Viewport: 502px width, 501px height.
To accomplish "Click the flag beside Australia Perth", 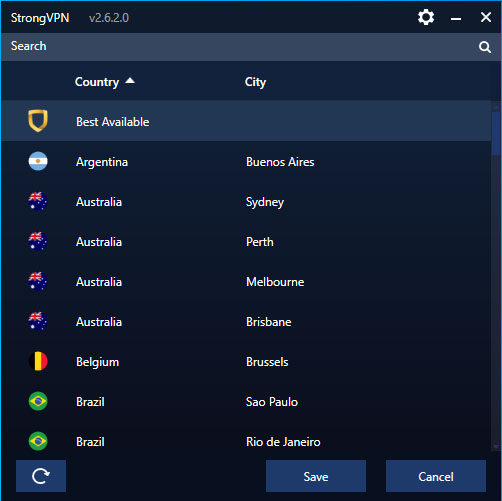I will point(38,241).
